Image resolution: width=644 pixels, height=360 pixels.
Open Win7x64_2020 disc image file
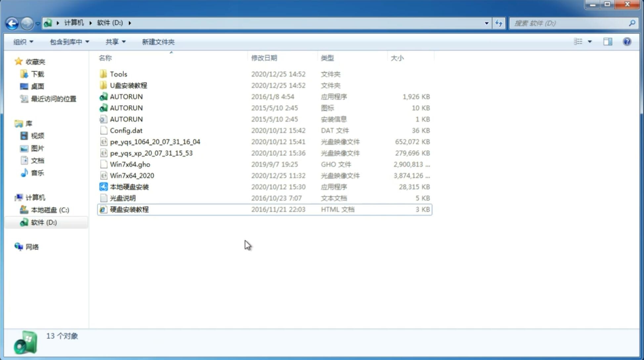[132, 175]
